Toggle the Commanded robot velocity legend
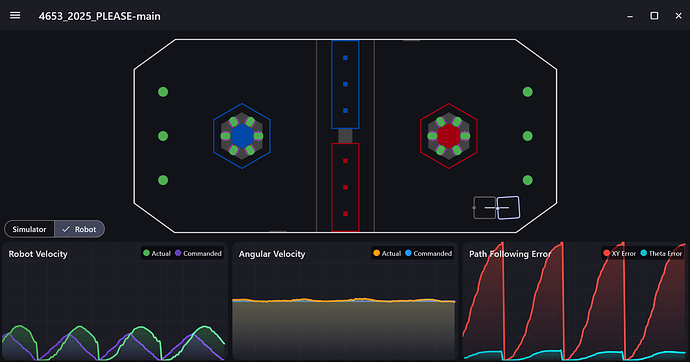690x362 pixels. pyautogui.click(x=198, y=253)
